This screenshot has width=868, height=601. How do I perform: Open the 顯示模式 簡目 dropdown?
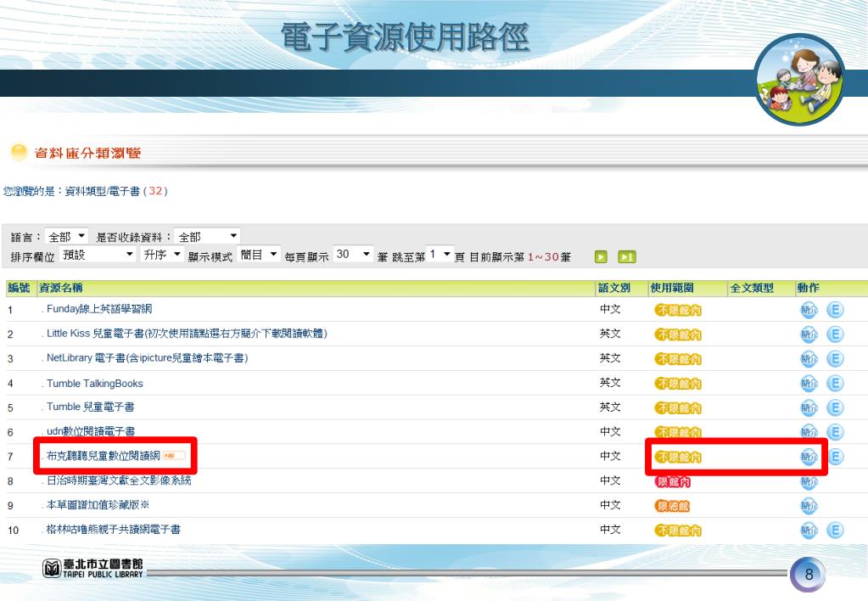coord(259,255)
